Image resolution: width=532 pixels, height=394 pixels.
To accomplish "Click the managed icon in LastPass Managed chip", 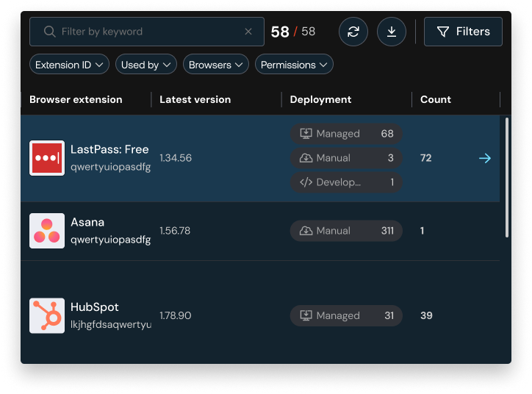I will pyautogui.click(x=306, y=134).
